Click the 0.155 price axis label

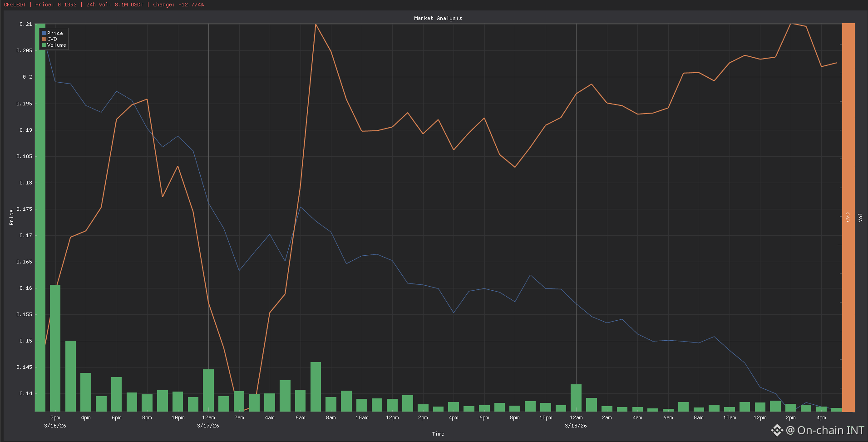pyautogui.click(x=25, y=314)
